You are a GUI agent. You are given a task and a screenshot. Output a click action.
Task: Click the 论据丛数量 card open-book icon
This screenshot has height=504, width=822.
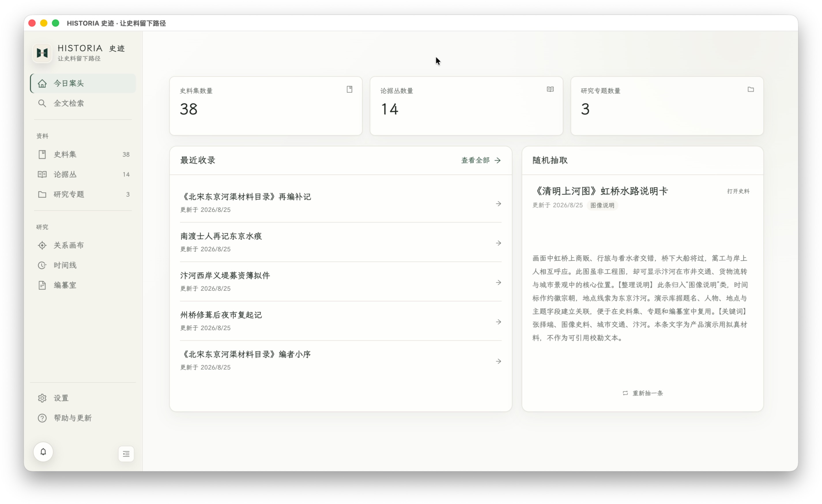pyautogui.click(x=550, y=89)
